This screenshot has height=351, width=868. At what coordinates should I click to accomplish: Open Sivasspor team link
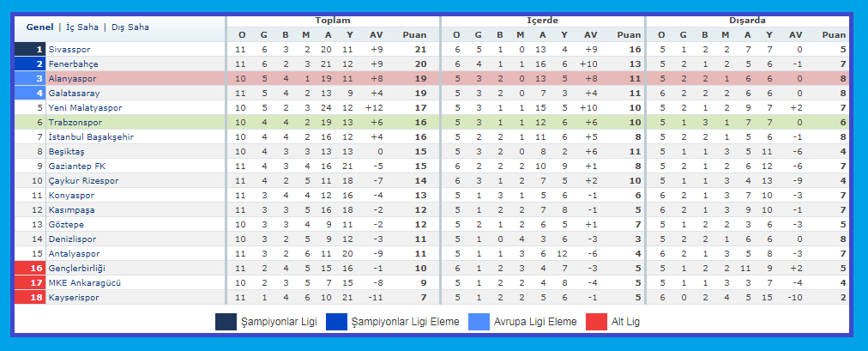(x=69, y=50)
